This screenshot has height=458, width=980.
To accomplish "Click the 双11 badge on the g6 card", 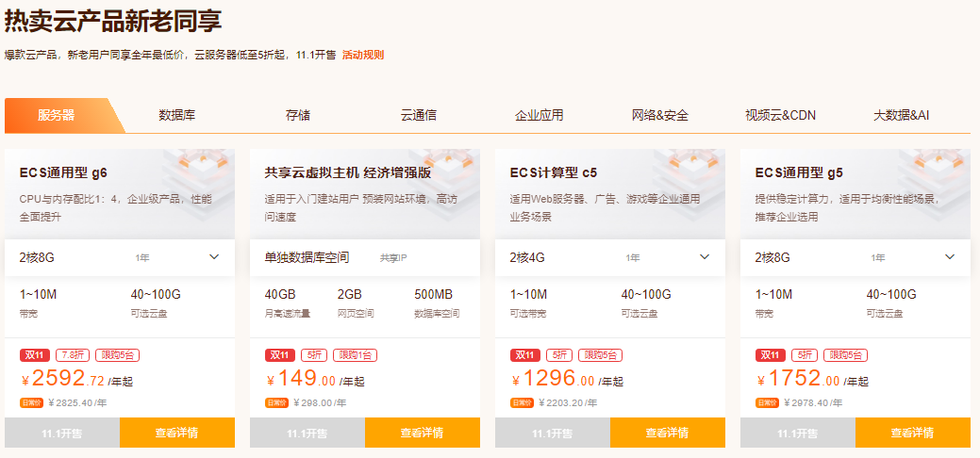I will 34,355.
